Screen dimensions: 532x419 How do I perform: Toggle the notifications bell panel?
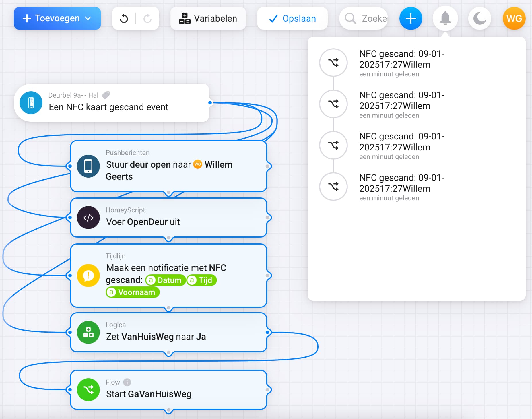pyautogui.click(x=445, y=18)
